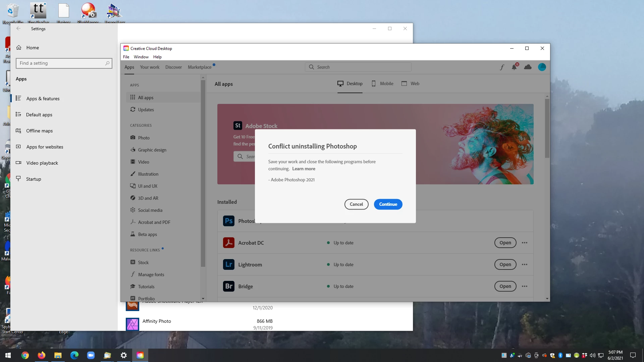The width and height of the screenshot is (644, 362).
Task: Click the Creative Cloud search field
Action: 358,67
